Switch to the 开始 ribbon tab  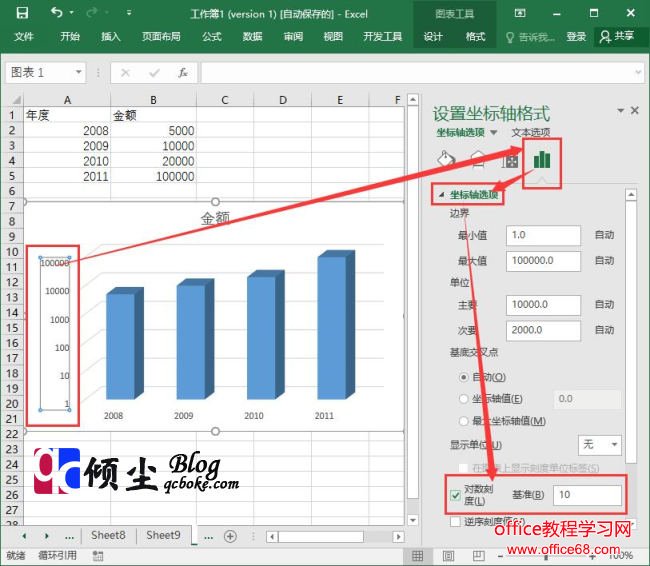point(70,36)
